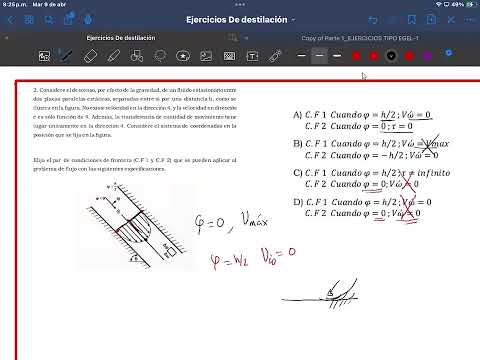Toggle read-only mode with the crossed pencil icon
The image size is (480, 360).
pyautogui.click(x=451, y=20)
